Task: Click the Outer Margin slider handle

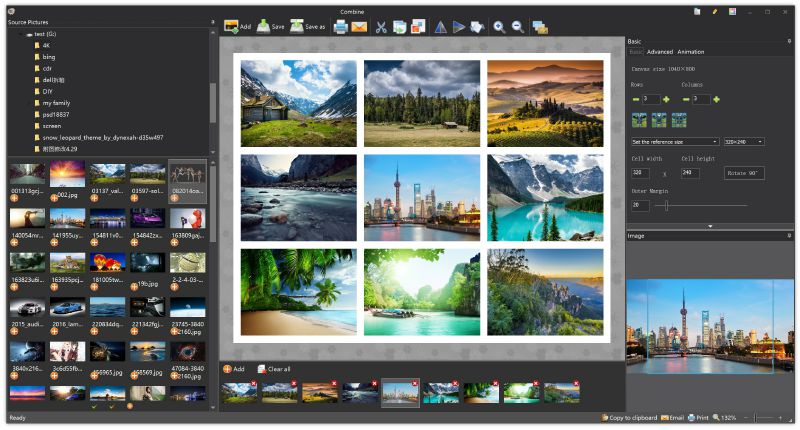Action: pos(664,205)
